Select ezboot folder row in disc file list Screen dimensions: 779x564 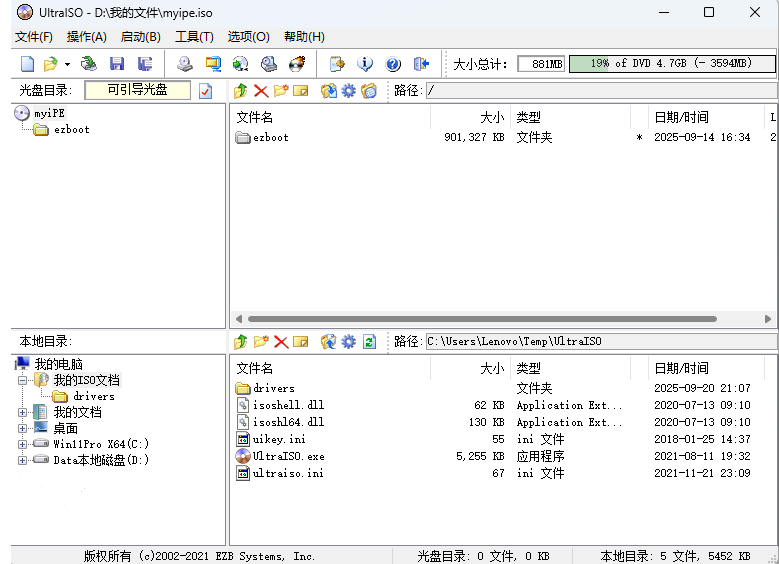pyautogui.click(x=504, y=138)
